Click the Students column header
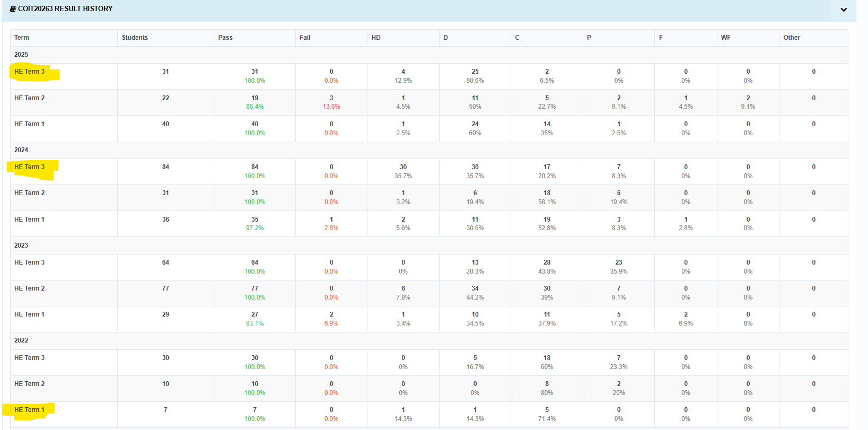Screen dimensions: 868x430 (135, 38)
